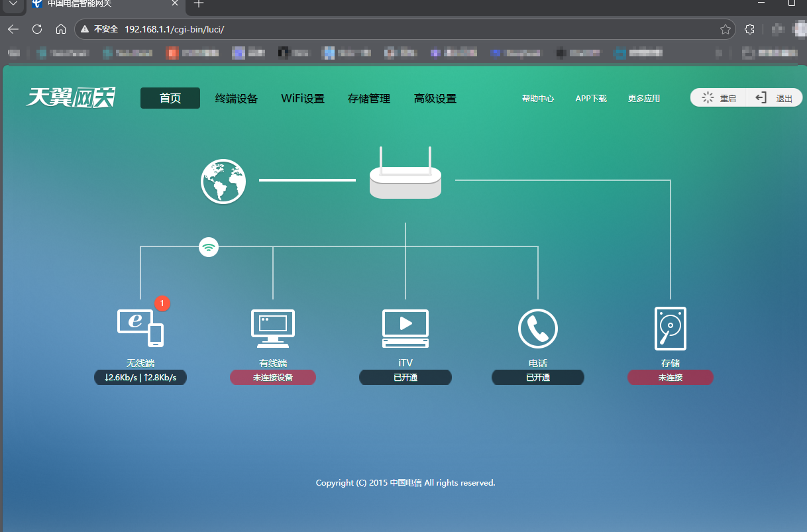807x532 pixels.
Task: Click the storage 未连接 status badge
Action: coord(671,378)
